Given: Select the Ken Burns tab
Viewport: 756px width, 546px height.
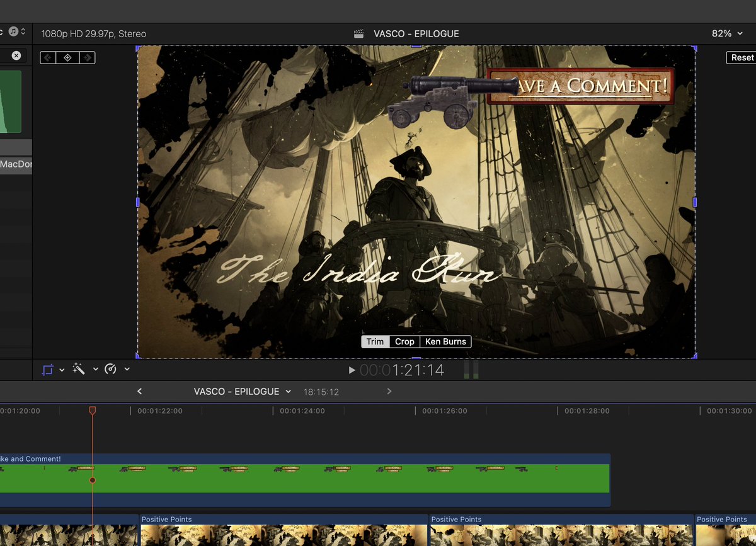Looking at the screenshot, I should 445,341.
